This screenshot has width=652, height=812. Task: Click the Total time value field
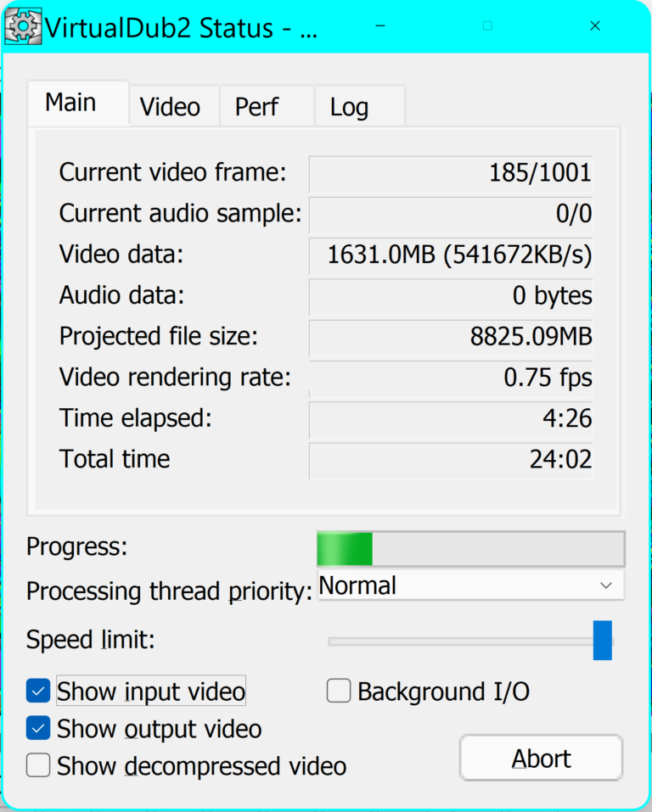(x=451, y=459)
